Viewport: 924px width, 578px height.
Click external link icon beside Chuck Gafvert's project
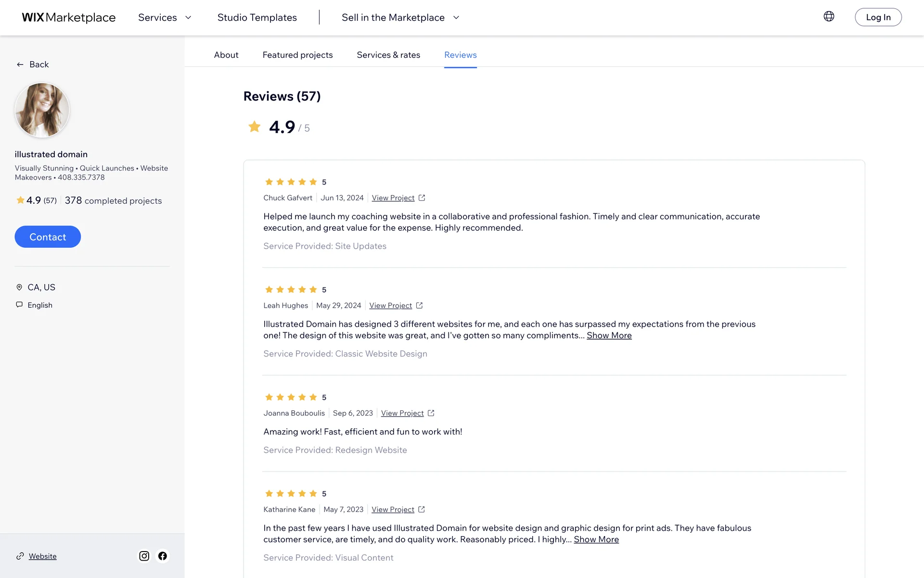(422, 198)
